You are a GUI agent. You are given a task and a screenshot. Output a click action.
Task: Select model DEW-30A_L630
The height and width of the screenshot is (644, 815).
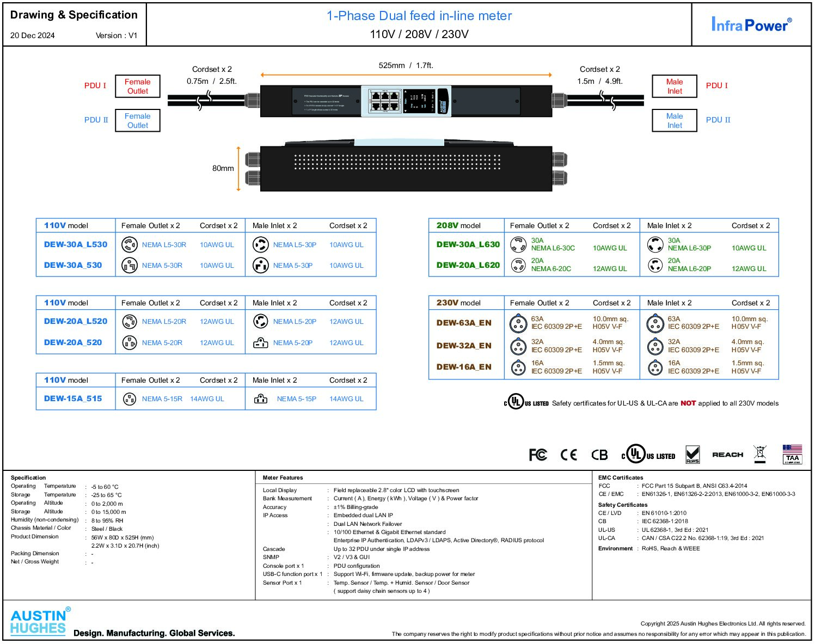coord(468,245)
